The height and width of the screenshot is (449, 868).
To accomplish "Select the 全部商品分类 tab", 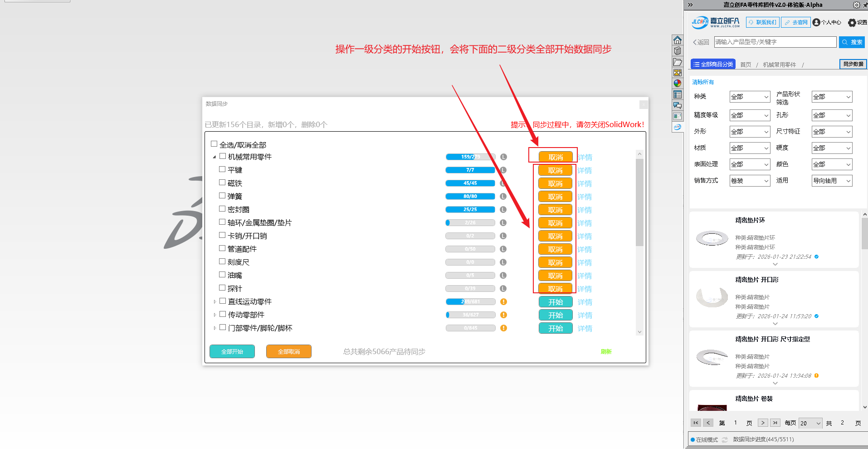I will [x=713, y=64].
